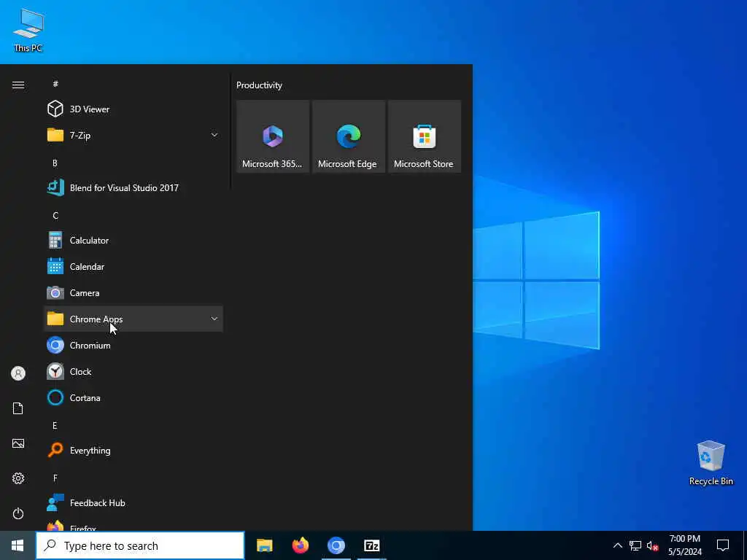The image size is (747, 560).
Task: Open the Microsoft Store tile
Action: point(425,136)
